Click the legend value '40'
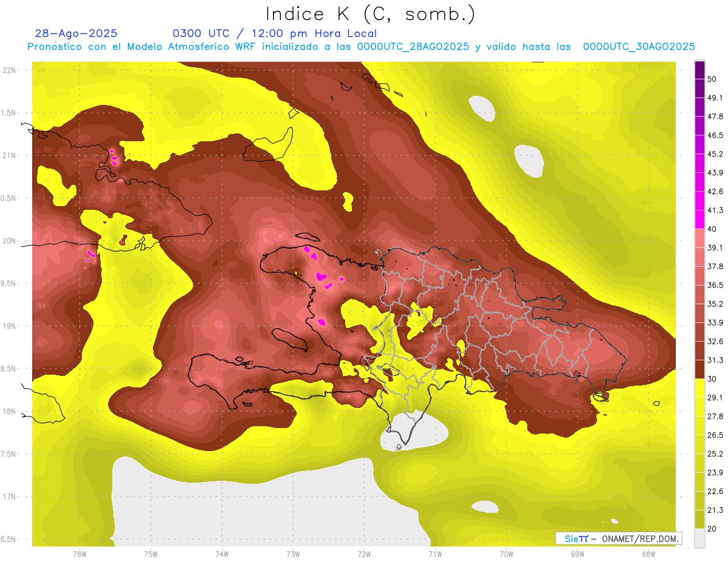The height and width of the screenshot is (562, 728). pos(712,229)
